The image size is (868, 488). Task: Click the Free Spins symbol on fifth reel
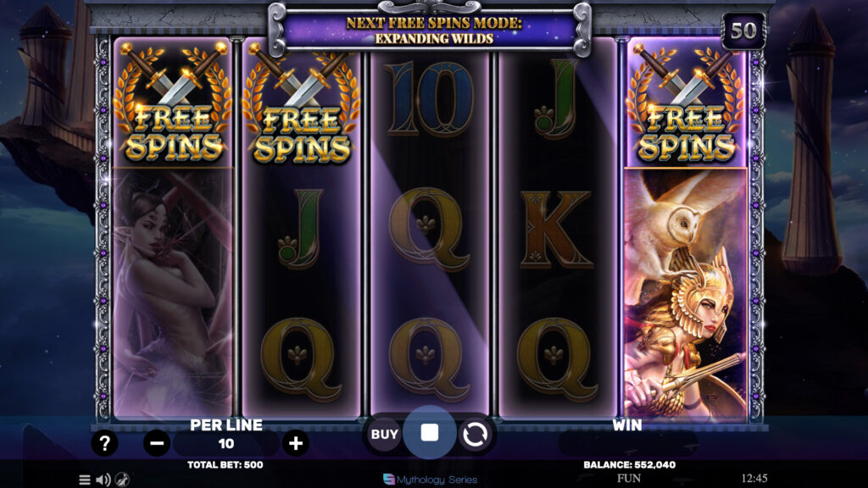[685, 103]
